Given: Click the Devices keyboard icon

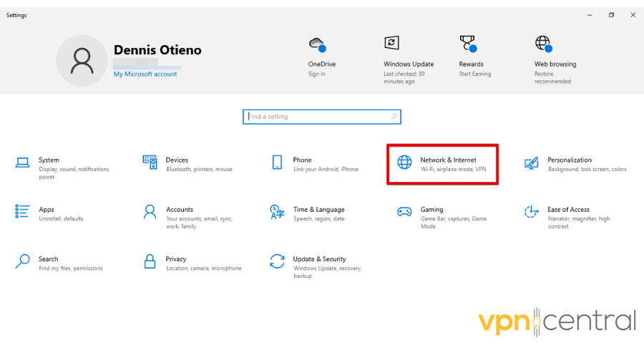Looking at the screenshot, I should click(150, 162).
